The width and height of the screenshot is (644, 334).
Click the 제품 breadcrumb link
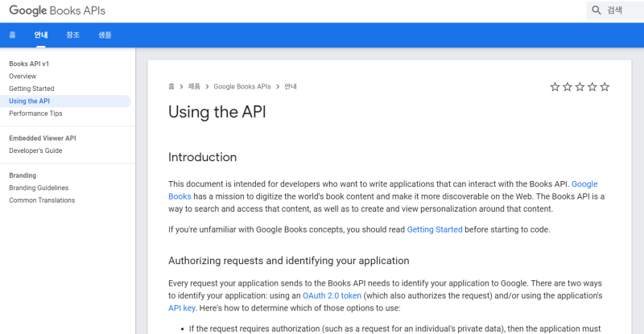(x=194, y=87)
